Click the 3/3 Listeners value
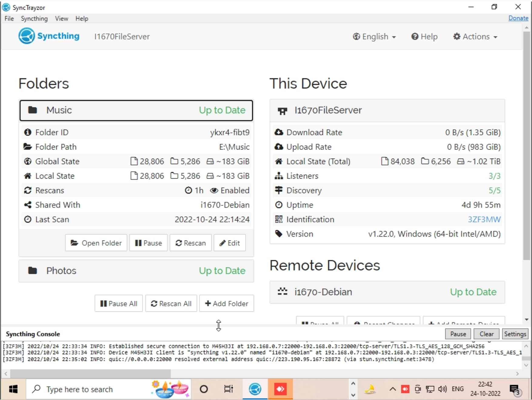This screenshot has width=532, height=400. click(494, 176)
